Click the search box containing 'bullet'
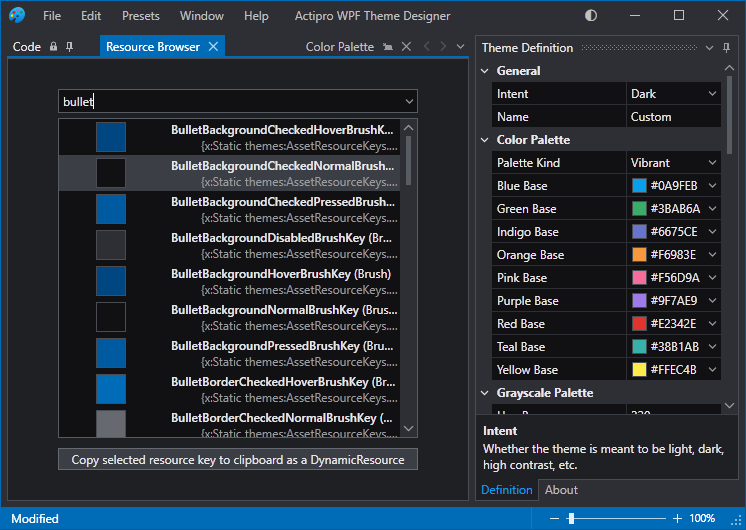746x530 pixels. click(x=228, y=101)
